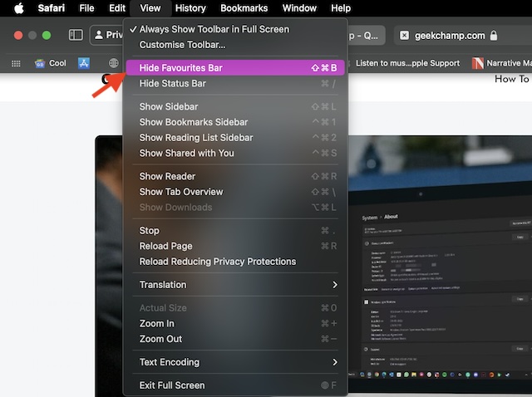
Task: Choose Hide Status Bar menu entry
Action: [172, 84]
